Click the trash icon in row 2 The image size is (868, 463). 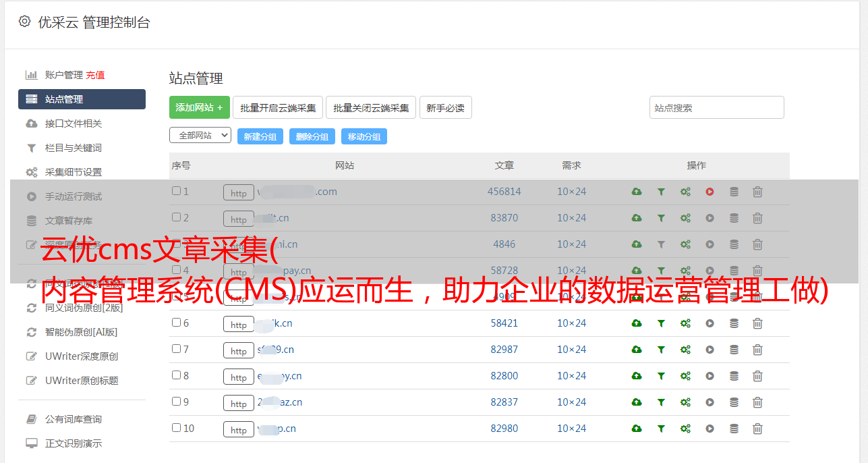(757, 218)
